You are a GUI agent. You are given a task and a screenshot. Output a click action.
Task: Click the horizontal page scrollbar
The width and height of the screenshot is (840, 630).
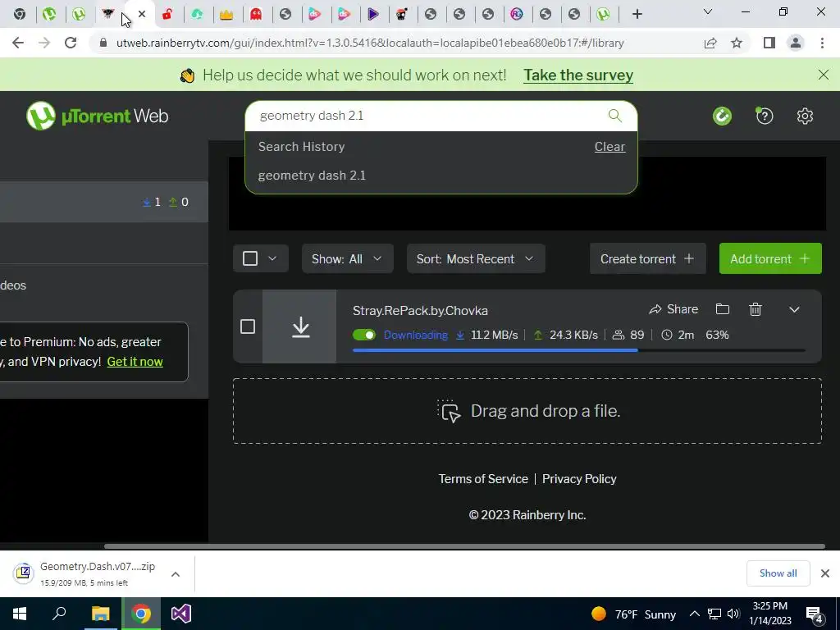[x=464, y=546]
